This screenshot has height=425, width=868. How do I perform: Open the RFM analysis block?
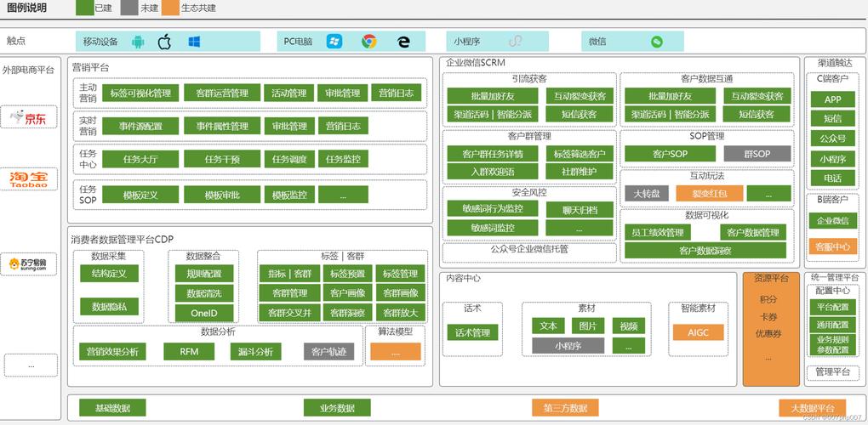(189, 352)
